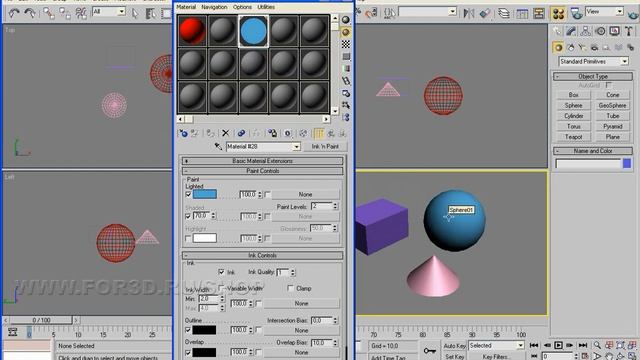Toggle the Ink checkbox
The width and height of the screenshot is (640, 360).
pyautogui.click(x=221, y=272)
